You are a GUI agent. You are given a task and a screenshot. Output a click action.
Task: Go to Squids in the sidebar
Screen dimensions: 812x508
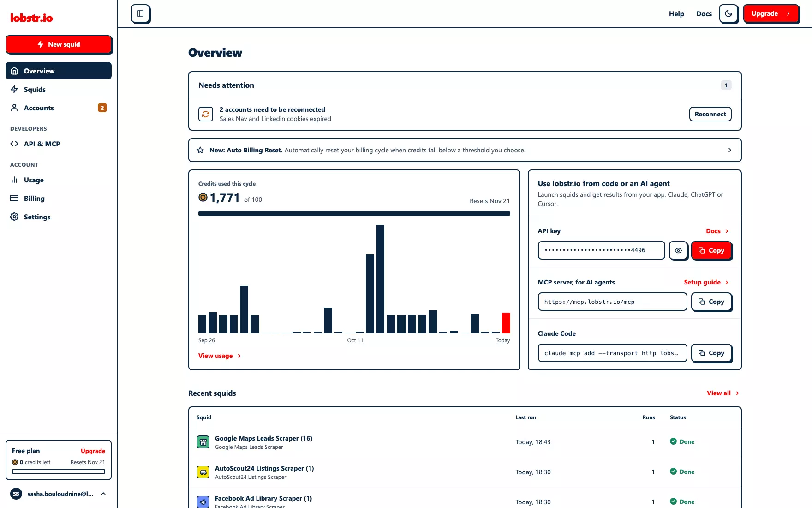click(x=59, y=89)
